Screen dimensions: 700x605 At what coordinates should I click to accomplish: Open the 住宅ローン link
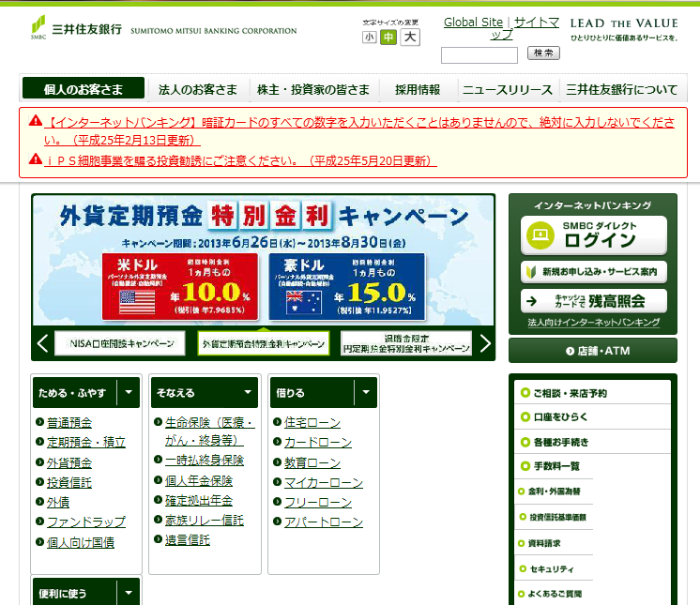(312, 422)
